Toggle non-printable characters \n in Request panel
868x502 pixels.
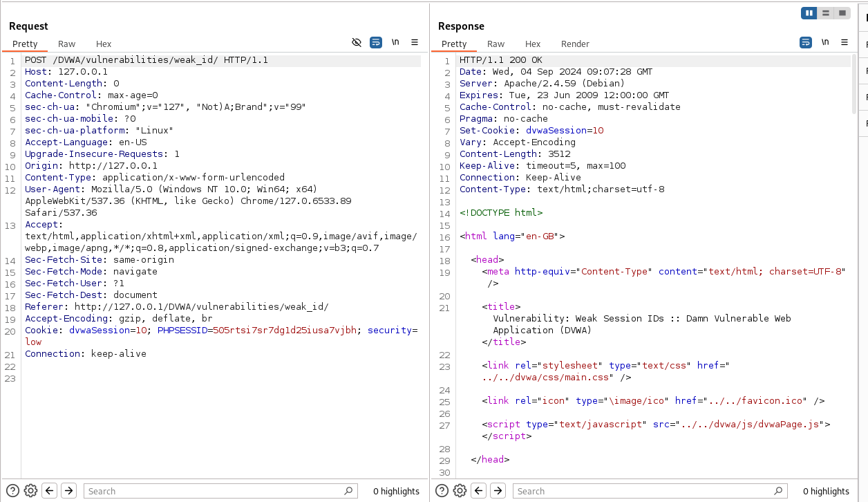point(395,42)
